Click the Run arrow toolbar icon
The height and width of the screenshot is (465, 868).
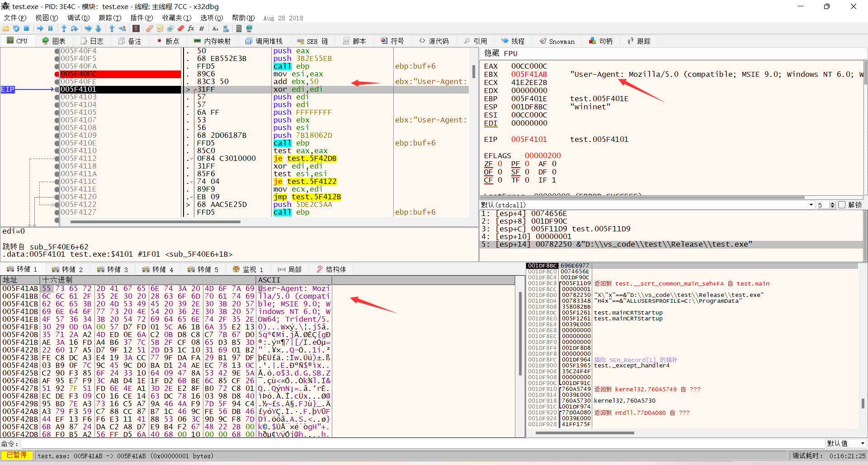coord(40,28)
